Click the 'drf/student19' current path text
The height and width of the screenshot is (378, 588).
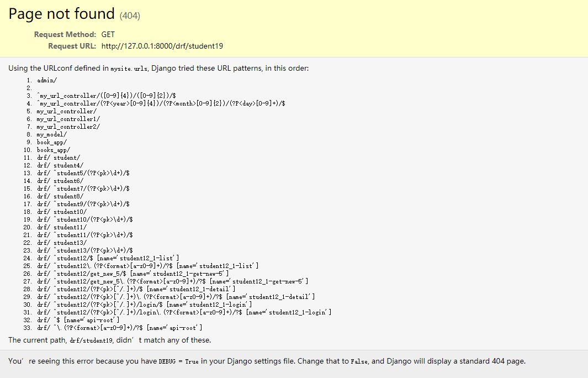click(91, 340)
